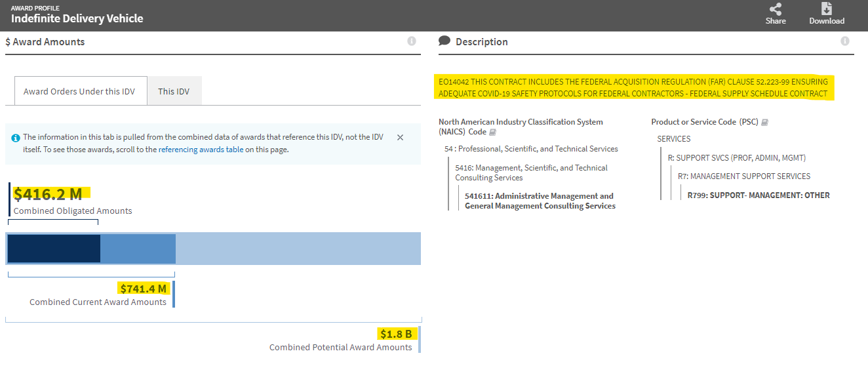Screen dimensions: 868x366
Task: Click the $1.8 B potential award amount
Action: pos(396,334)
